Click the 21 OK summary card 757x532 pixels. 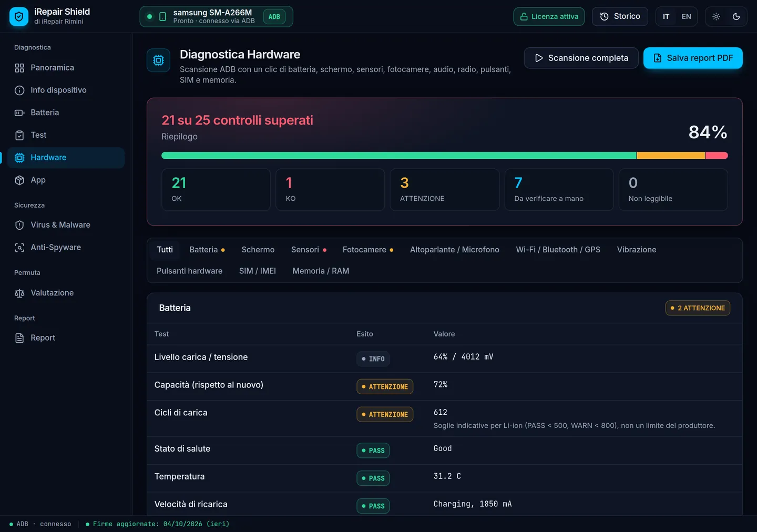[x=216, y=190]
